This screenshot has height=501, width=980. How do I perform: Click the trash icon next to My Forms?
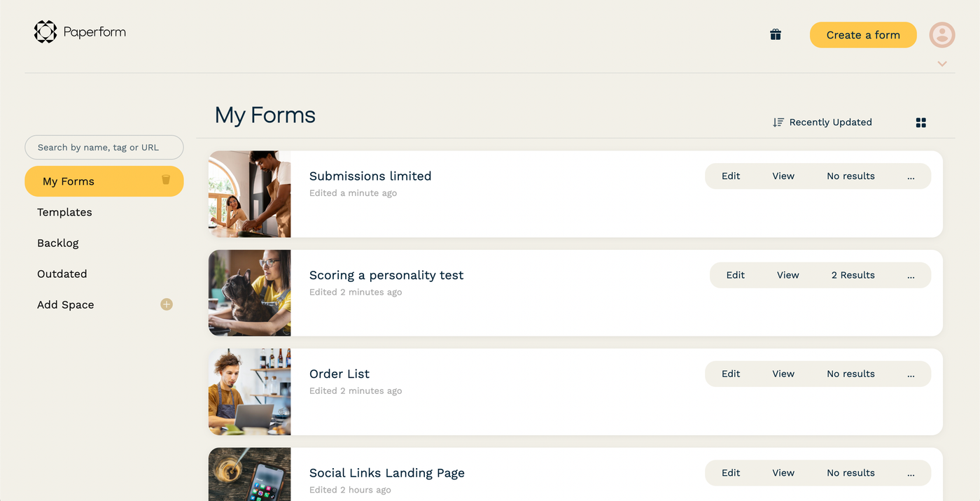click(166, 180)
